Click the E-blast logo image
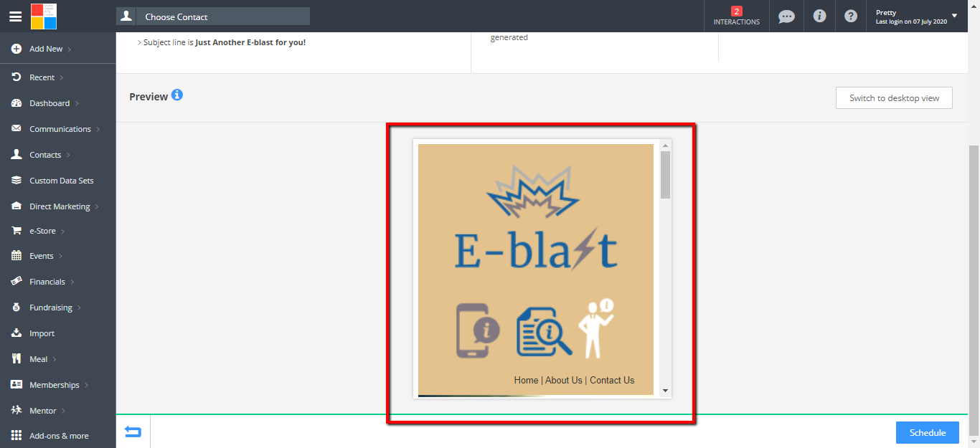 point(536,219)
